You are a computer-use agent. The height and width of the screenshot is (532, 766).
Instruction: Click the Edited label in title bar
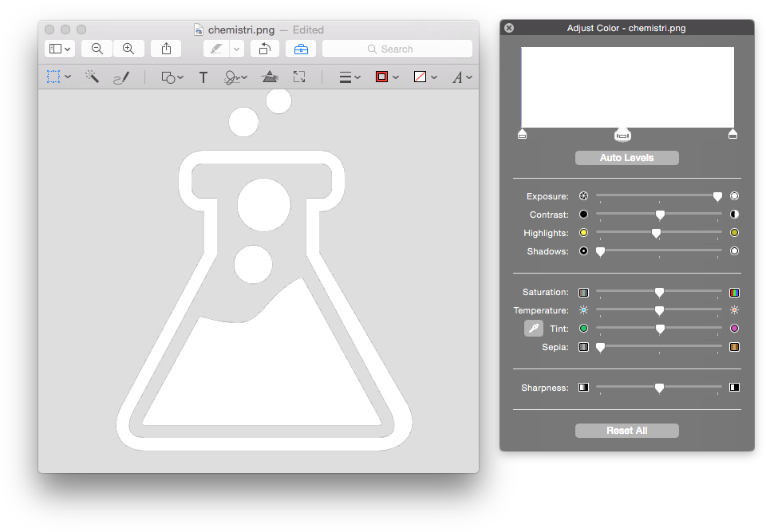[308, 30]
